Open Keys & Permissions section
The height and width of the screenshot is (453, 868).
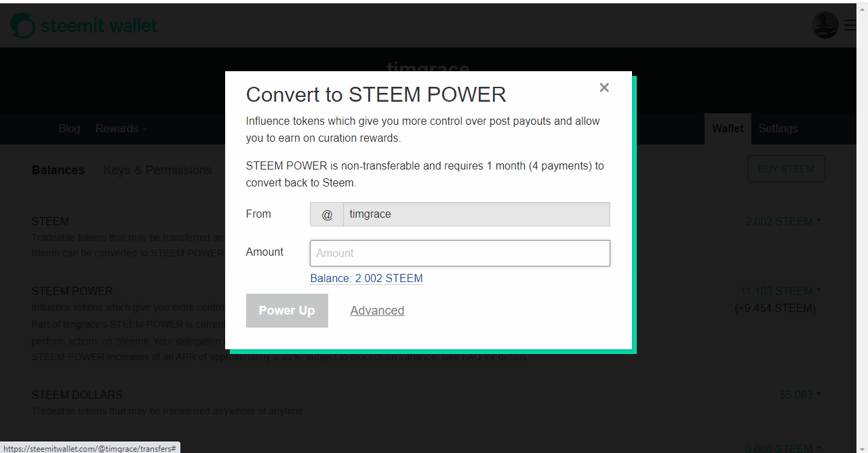coord(157,170)
